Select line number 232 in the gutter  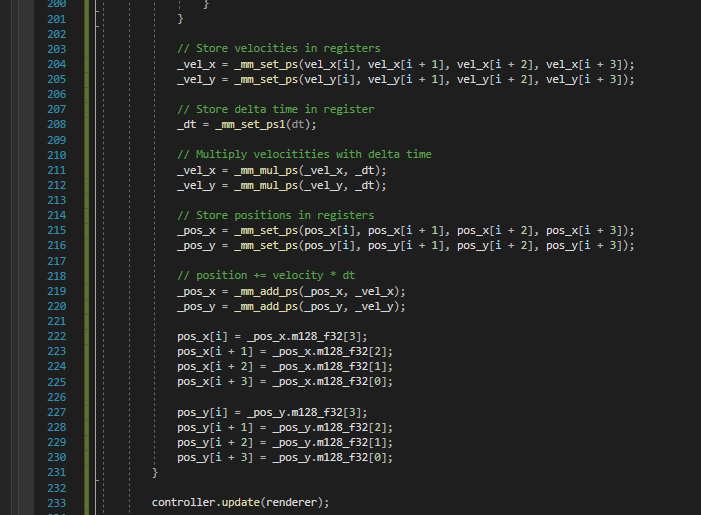[57, 488]
